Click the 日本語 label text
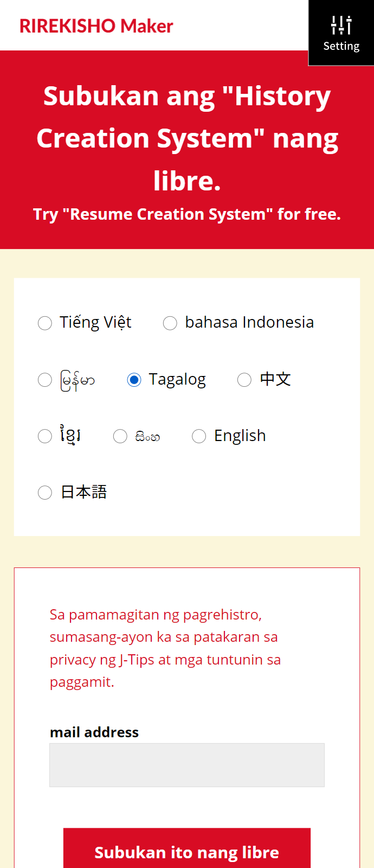Viewport: 374px width, 868px height. pyautogui.click(x=84, y=492)
